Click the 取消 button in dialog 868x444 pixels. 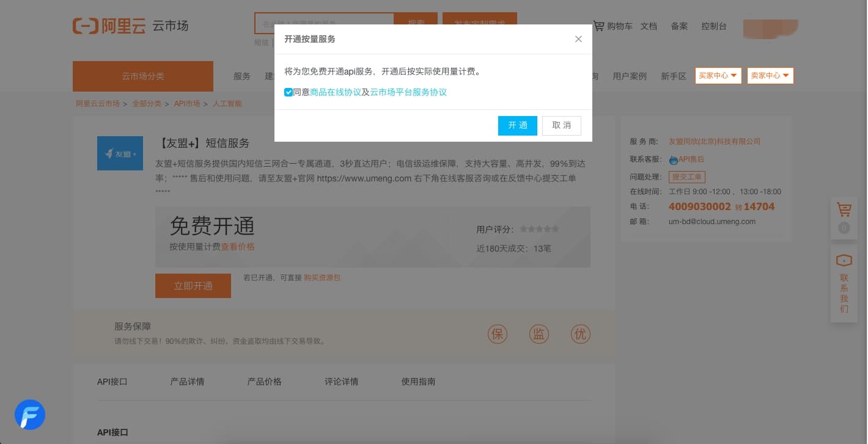tap(561, 125)
